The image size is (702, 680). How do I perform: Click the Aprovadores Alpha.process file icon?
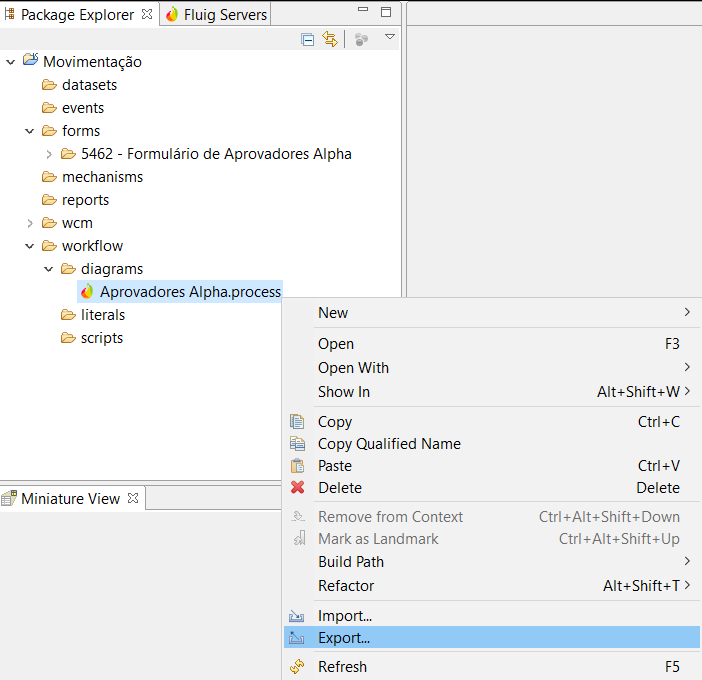tap(87, 292)
